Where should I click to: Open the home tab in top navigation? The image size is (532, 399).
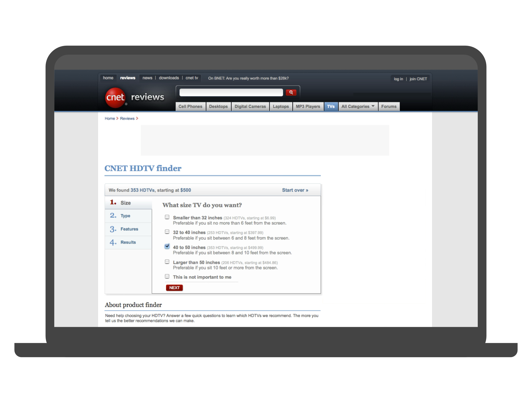(x=108, y=78)
